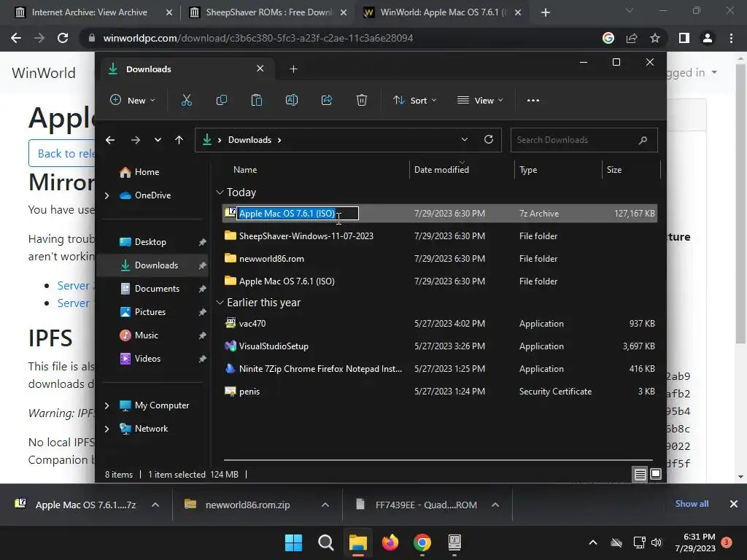Open options arrow for newworld86.rom.zip download
The image size is (747, 560).
(325, 505)
